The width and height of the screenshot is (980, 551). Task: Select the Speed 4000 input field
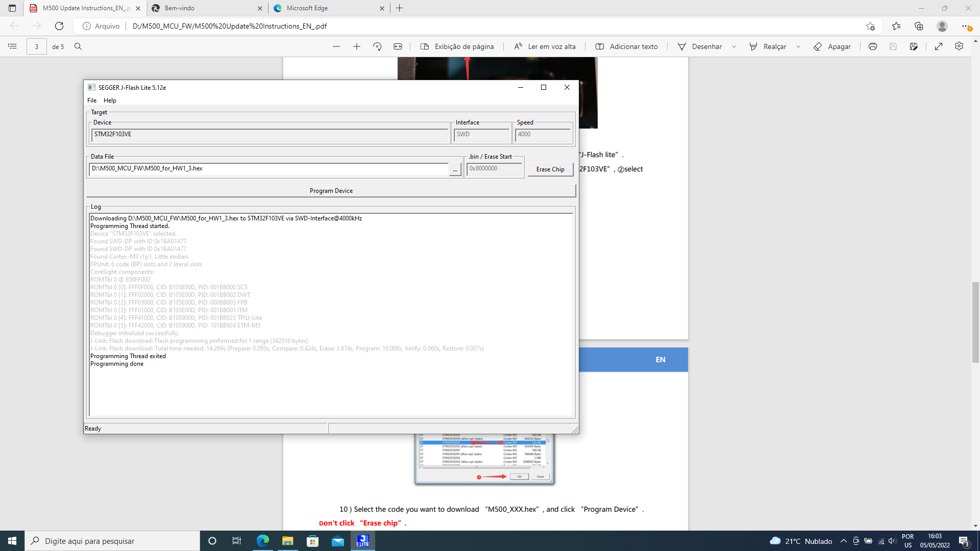tap(542, 134)
